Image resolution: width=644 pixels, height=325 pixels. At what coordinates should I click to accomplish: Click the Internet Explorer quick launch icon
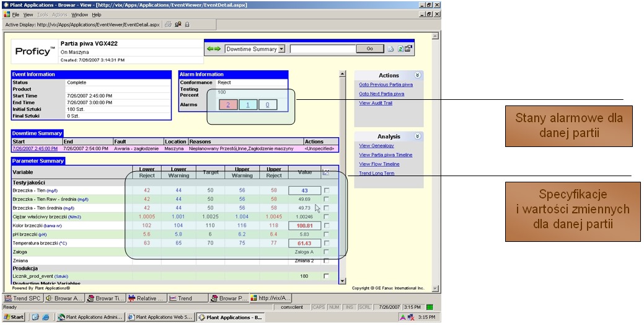[46, 317]
